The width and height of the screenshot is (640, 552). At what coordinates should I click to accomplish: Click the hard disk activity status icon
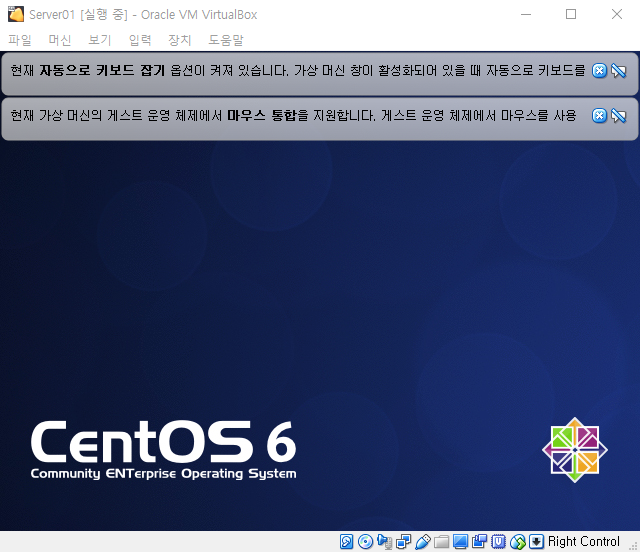click(x=347, y=541)
